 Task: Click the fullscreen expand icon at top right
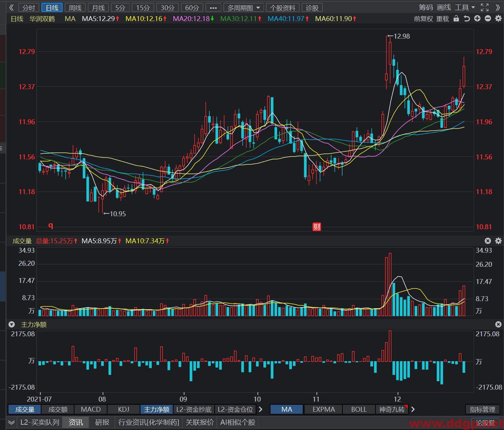point(485,7)
